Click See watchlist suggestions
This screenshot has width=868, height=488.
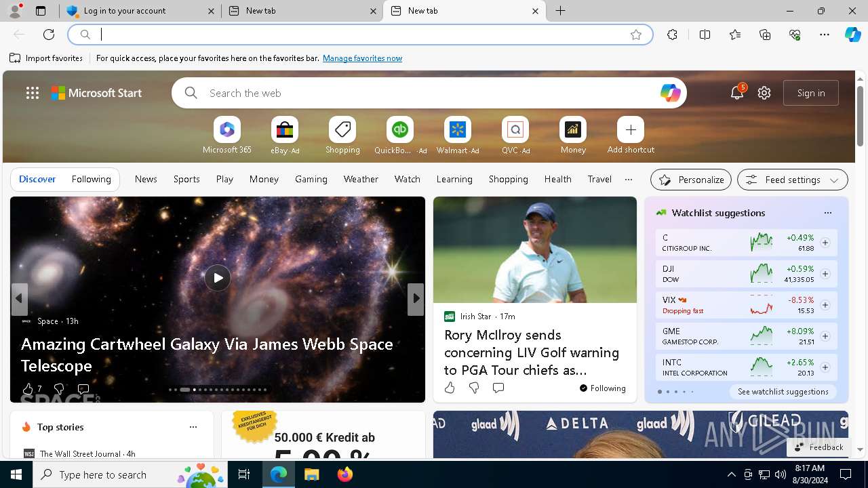click(783, 392)
